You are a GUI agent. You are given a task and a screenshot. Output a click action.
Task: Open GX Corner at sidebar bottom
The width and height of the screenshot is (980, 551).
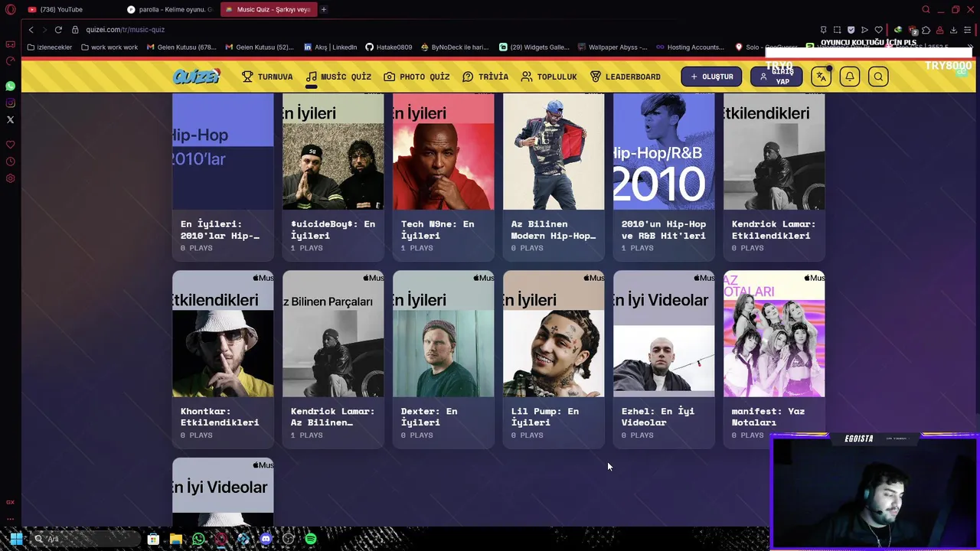(10, 502)
